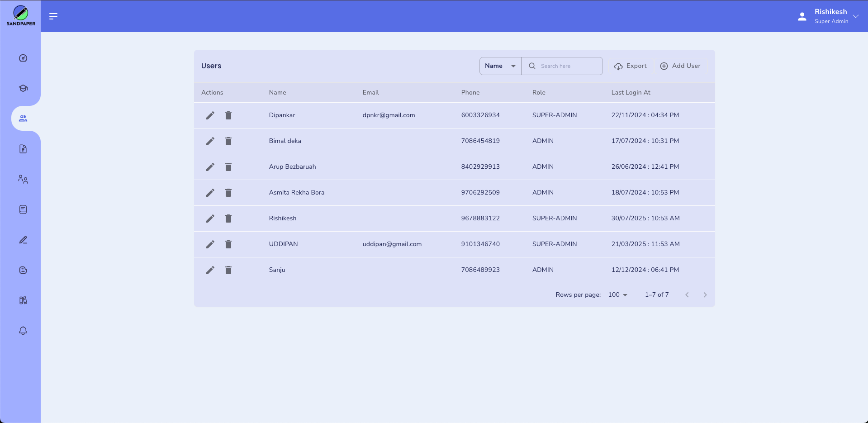Click the books library sidebar icon

pyautogui.click(x=22, y=300)
